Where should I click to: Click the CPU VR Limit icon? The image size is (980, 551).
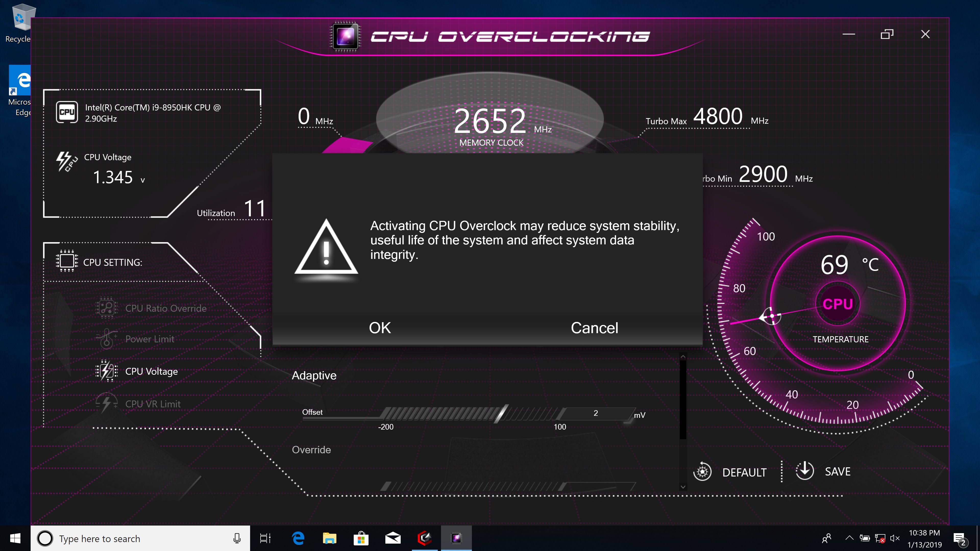coord(106,404)
